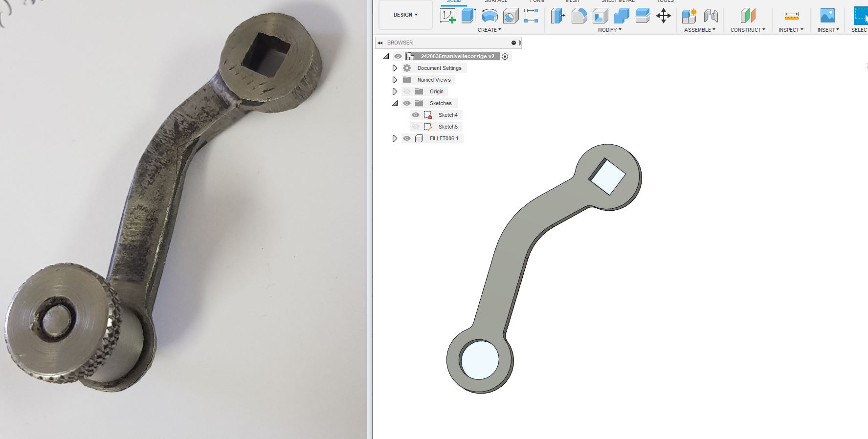Select the Named Views label
Viewport: 868px width, 439px height.
(434, 80)
